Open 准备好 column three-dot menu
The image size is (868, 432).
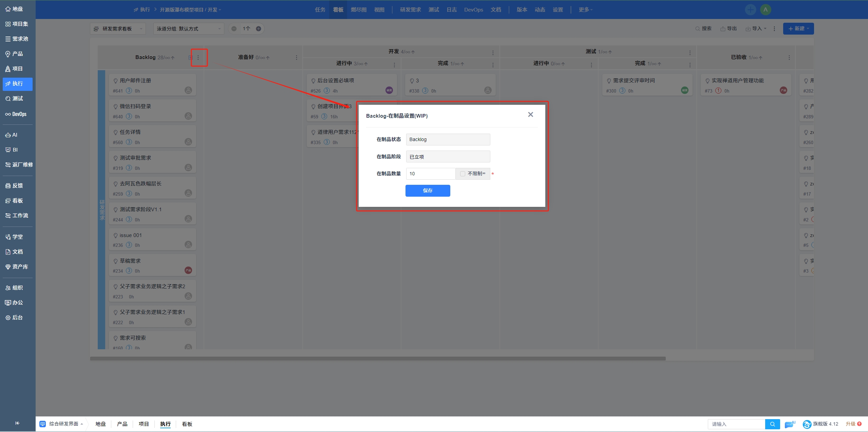pyautogui.click(x=297, y=58)
